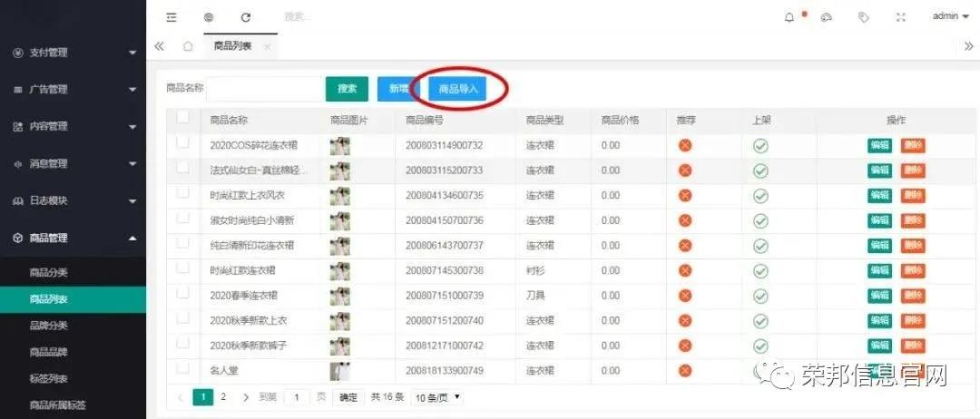
Task: Toggle 推荐 status for 2020春季连衣裙
Action: point(685,296)
